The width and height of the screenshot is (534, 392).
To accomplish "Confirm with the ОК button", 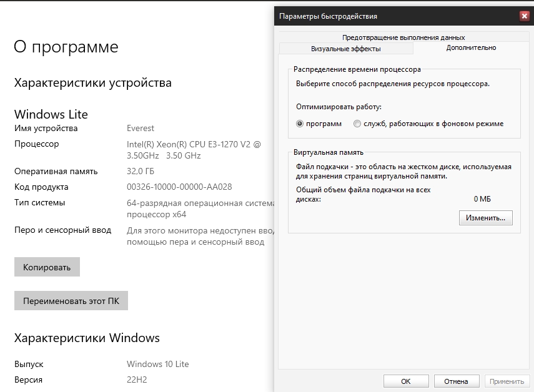I will (x=406, y=381).
